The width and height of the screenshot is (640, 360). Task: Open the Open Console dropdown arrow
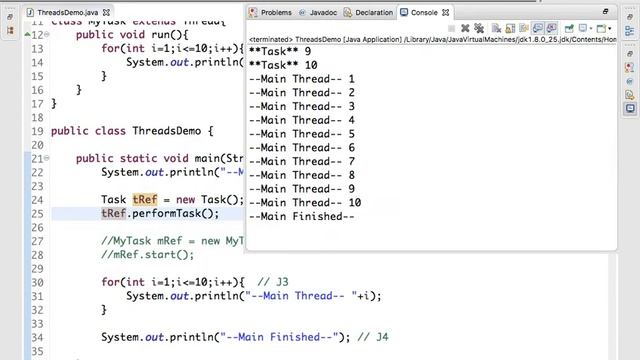coord(610,29)
